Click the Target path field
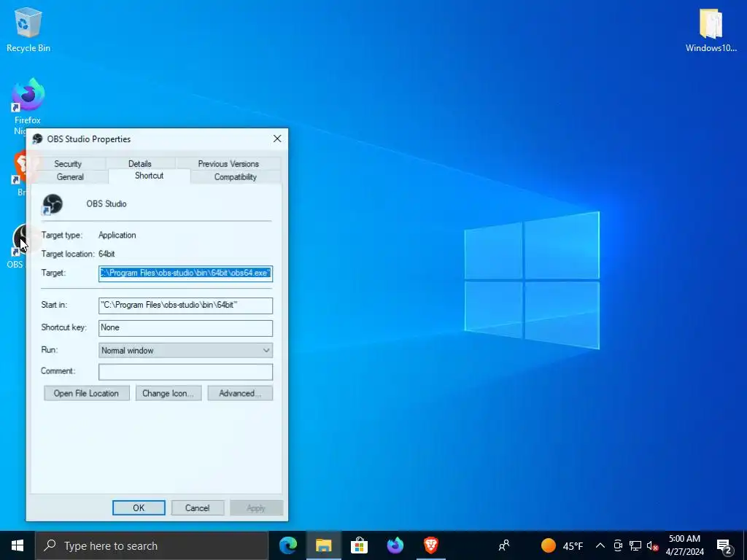747x560 pixels. [185, 273]
